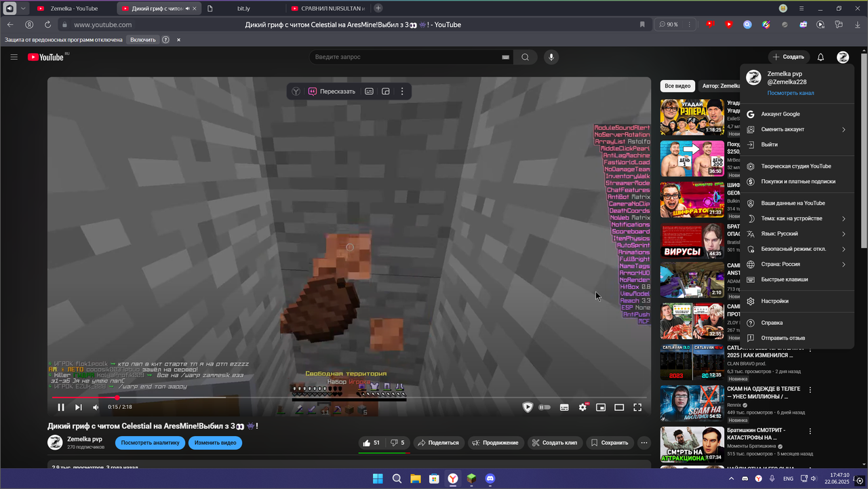The height and width of the screenshot is (489, 868).
Task: Start voice search with microphone
Action: click(x=551, y=58)
